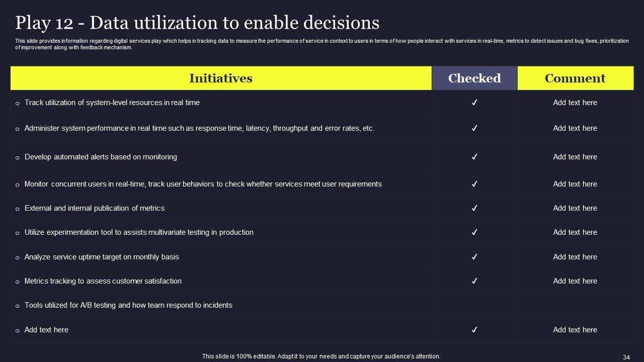Click the Tools utilized for A/B testing initiative
This screenshot has height=362, width=644.
click(x=128, y=305)
